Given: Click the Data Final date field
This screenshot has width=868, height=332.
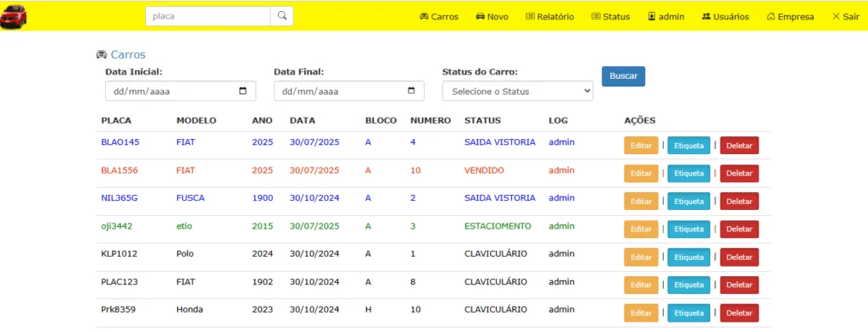Looking at the screenshot, I should pos(349,91).
